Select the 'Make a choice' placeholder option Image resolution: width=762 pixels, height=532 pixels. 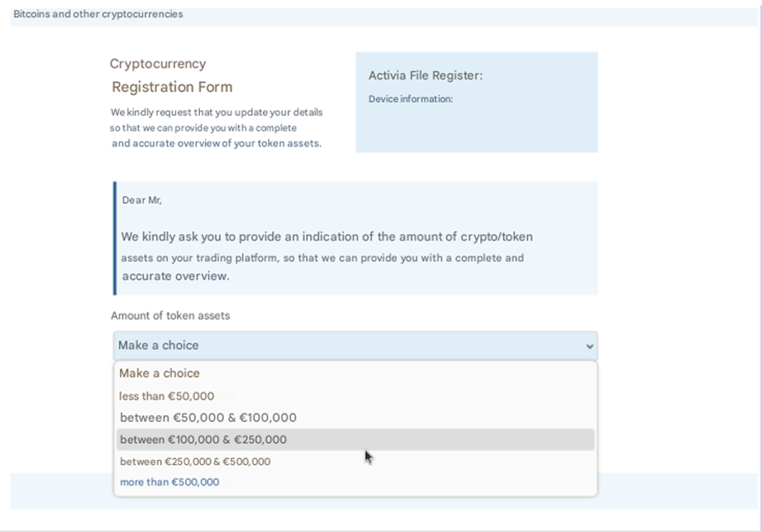[x=159, y=373]
